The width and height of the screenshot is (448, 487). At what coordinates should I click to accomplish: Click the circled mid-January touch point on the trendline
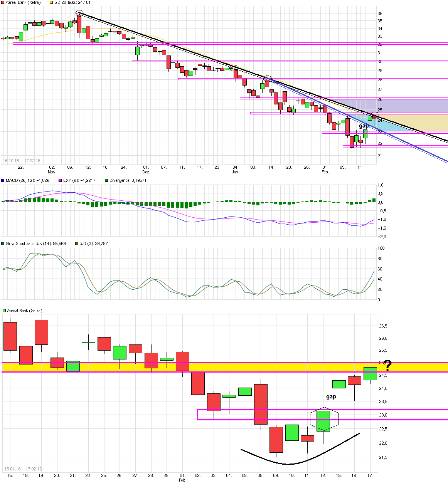[267, 78]
